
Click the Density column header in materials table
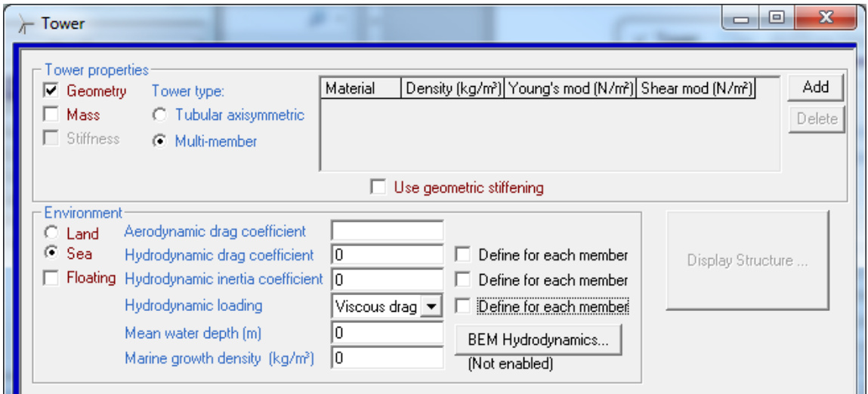coord(452,89)
